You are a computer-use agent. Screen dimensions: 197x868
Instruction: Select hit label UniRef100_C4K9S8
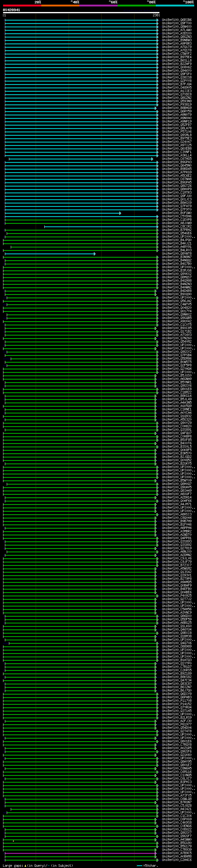(176, 822)
